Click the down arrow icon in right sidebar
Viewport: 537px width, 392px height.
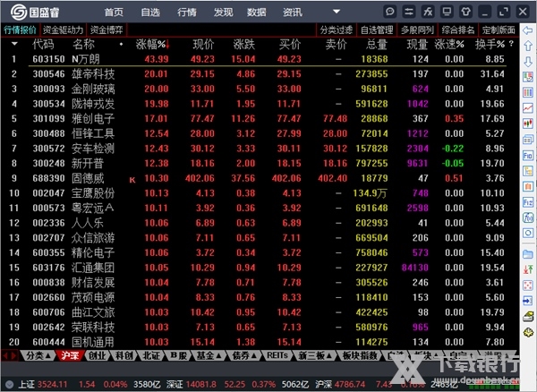(x=528, y=62)
